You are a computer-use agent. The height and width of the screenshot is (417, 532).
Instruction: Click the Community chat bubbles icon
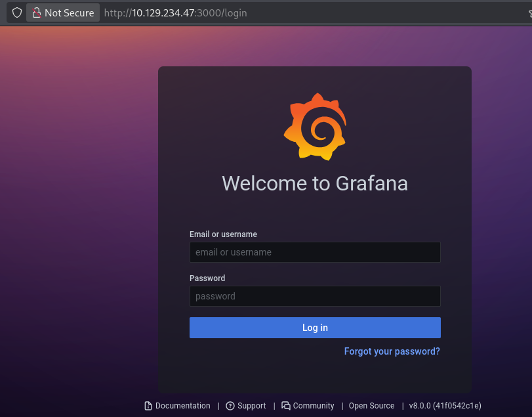tap(285, 406)
